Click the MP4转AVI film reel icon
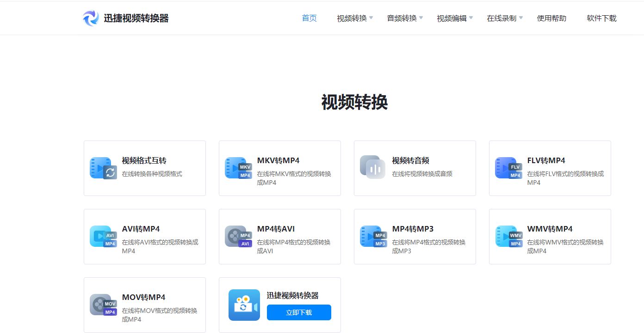This screenshot has width=644, height=336. tap(238, 237)
